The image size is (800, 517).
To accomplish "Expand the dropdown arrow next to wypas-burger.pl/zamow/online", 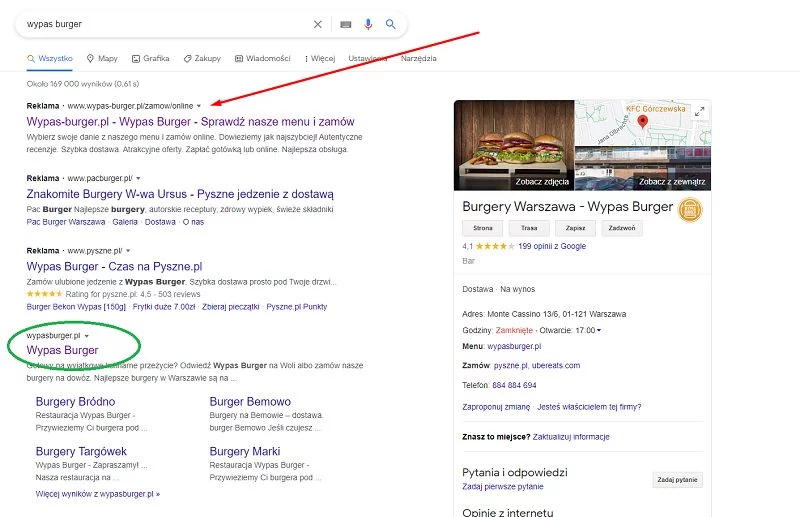I will 199,106.
